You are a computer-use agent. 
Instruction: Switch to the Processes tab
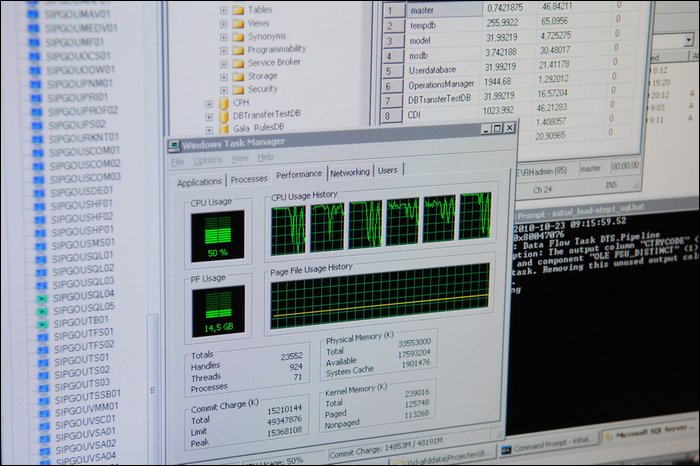[x=249, y=180]
